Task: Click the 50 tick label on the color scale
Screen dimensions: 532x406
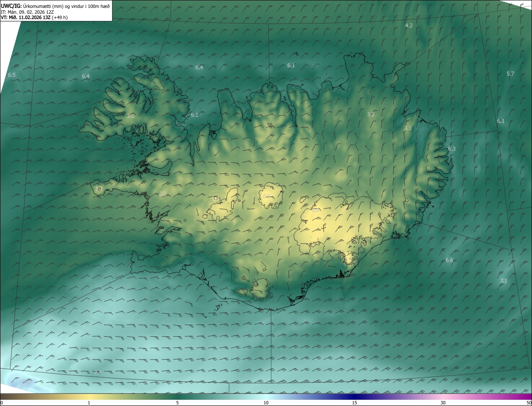Action: tap(529, 403)
